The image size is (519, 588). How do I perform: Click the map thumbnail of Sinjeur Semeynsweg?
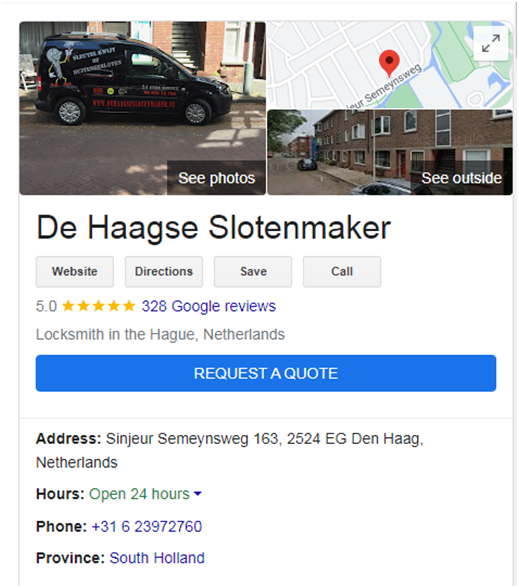390,64
